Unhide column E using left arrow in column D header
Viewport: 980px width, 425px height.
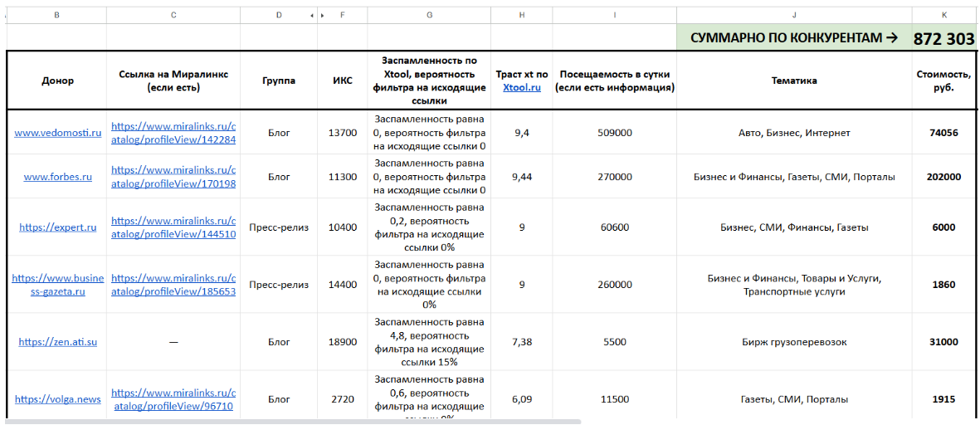coord(312,14)
